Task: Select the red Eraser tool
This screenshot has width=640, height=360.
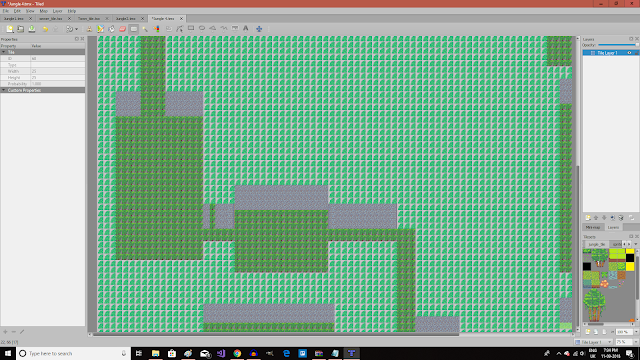Action: [x=122, y=29]
